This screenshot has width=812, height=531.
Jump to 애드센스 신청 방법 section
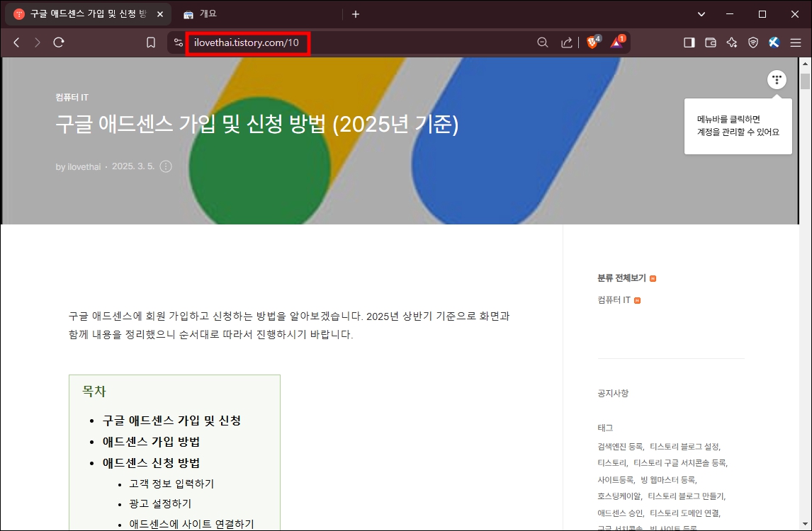tap(151, 463)
